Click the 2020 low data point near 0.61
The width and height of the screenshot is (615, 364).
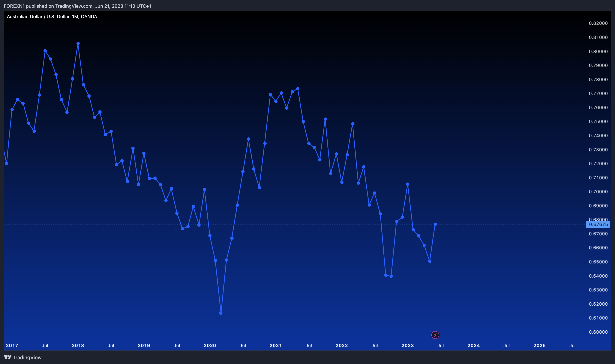point(221,313)
